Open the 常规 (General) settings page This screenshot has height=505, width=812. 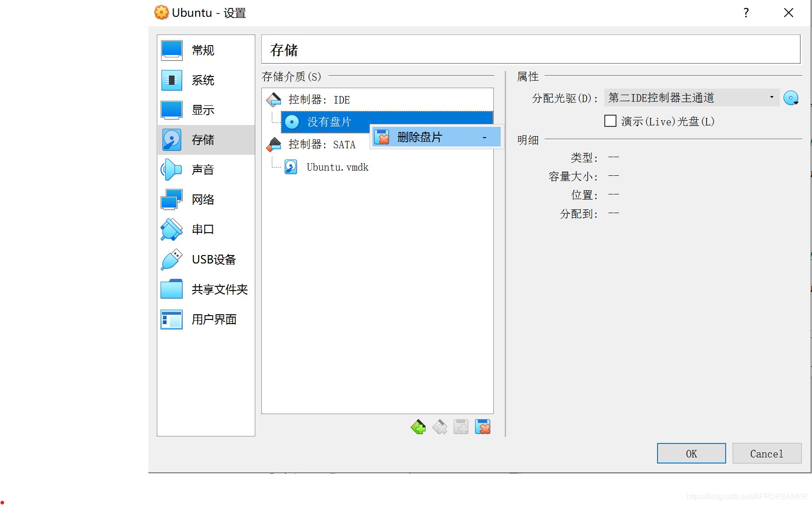pyautogui.click(x=206, y=50)
